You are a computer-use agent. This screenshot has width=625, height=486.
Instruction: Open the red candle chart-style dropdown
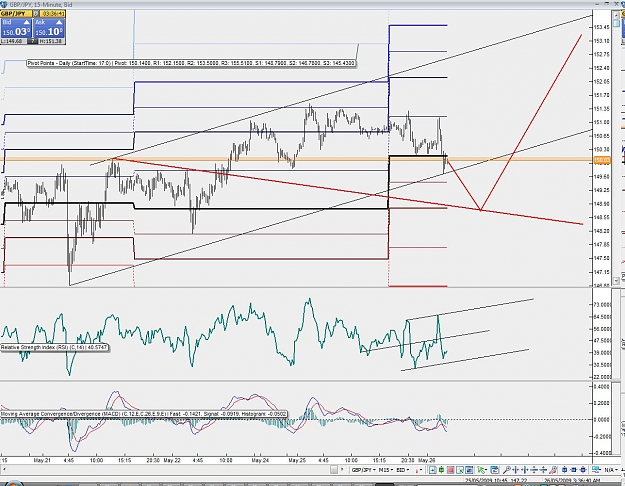tap(419, 470)
